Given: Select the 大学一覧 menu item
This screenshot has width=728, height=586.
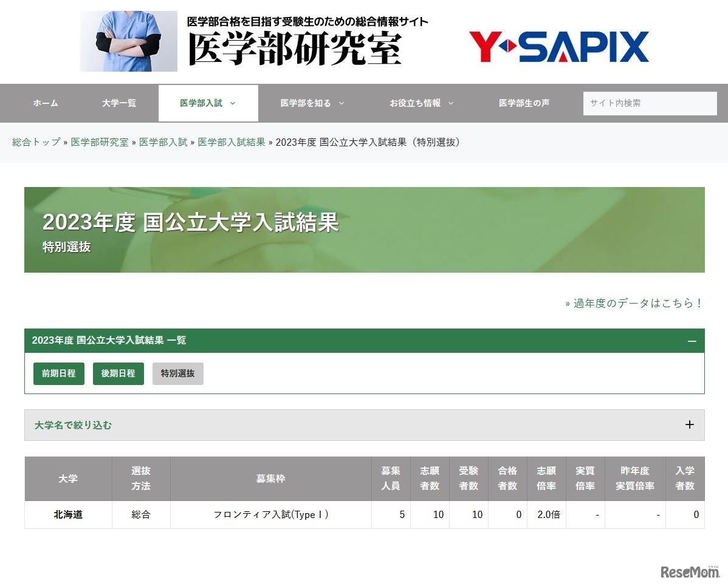Looking at the screenshot, I should click(x=118, y=103).
